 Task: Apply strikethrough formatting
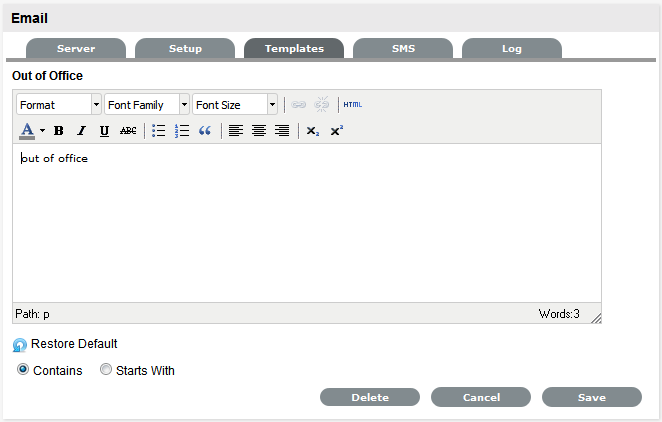128,131
